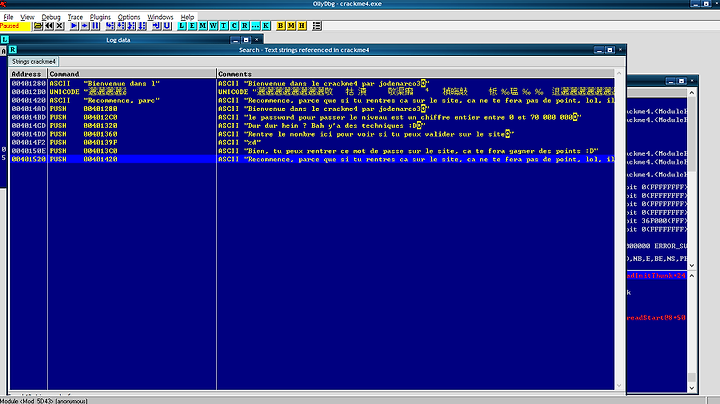Image resolution: width=720 pixels, height=404 pixels.
Task: Minimize the Search text strings window
Action: (599, 50)
